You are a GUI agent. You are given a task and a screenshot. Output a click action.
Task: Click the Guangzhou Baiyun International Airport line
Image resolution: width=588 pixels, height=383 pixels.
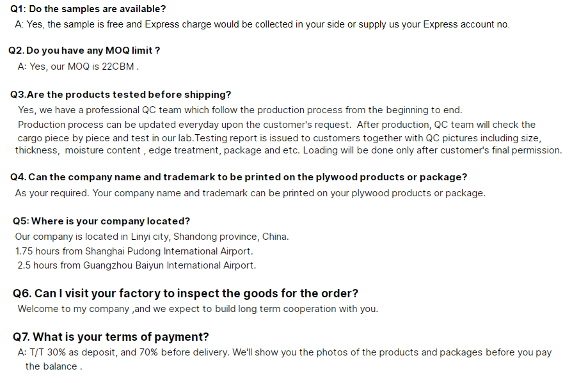pyautogui.click(x=136, y=265)
